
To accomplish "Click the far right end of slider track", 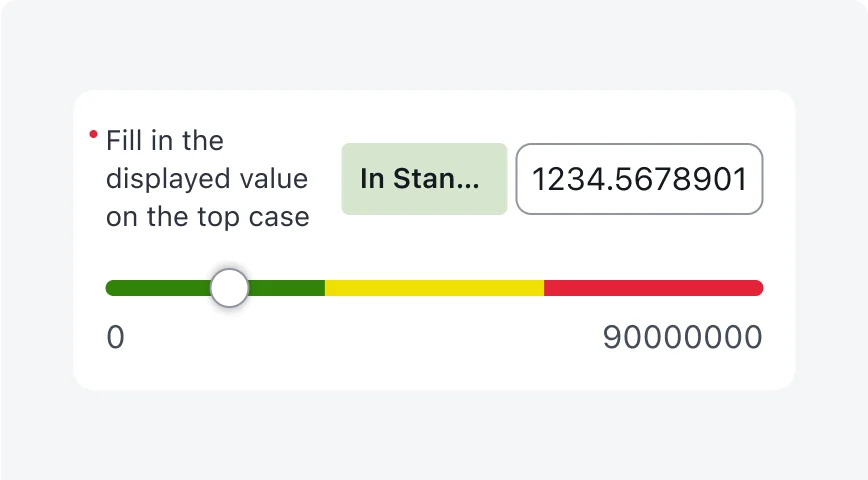I will point(760,288).
